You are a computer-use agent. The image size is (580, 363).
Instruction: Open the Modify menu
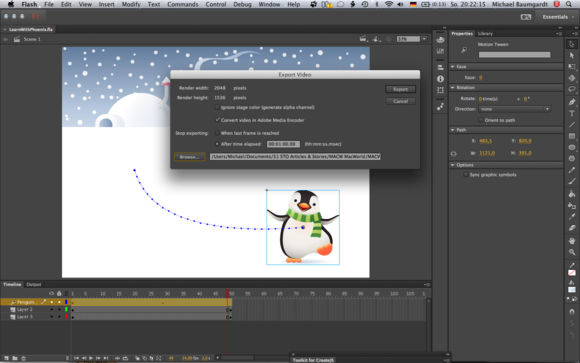click(x=131, y=4)
